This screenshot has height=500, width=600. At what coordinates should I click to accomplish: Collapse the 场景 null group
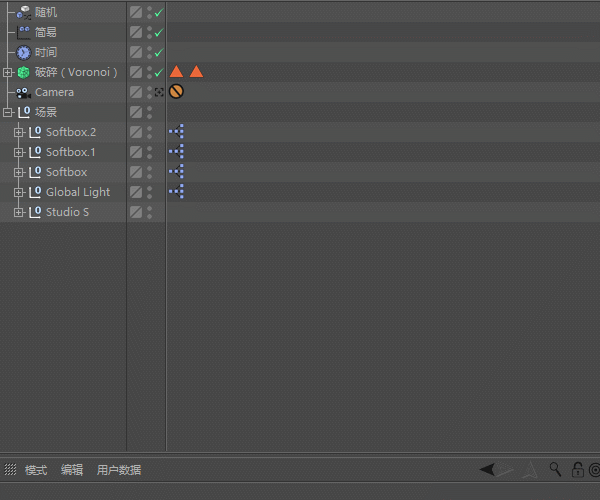point(7,112)
